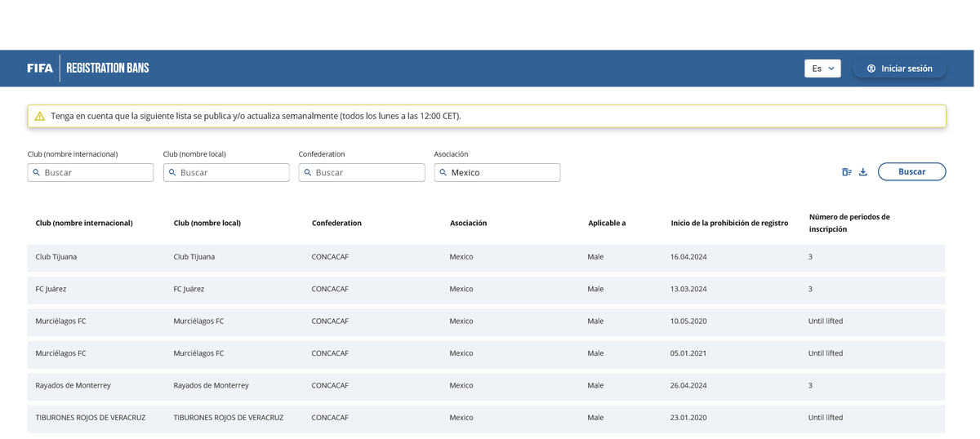Focus the Confederation search field

(x=362, y=172)
